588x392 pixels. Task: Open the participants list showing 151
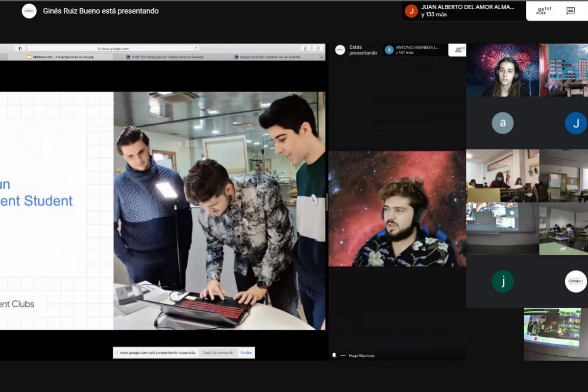point(544,10)
